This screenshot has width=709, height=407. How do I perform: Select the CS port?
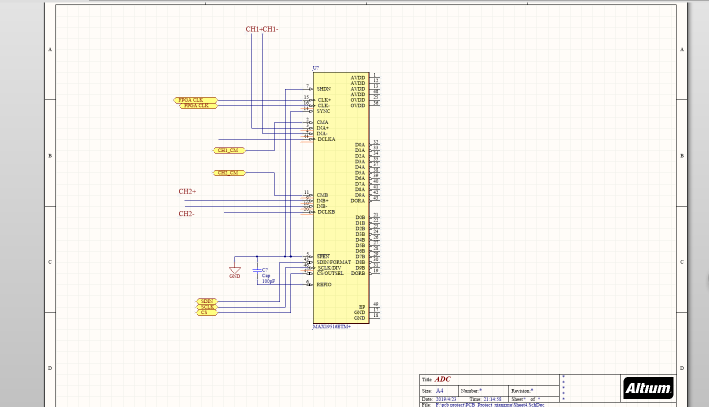pos(207,312)
